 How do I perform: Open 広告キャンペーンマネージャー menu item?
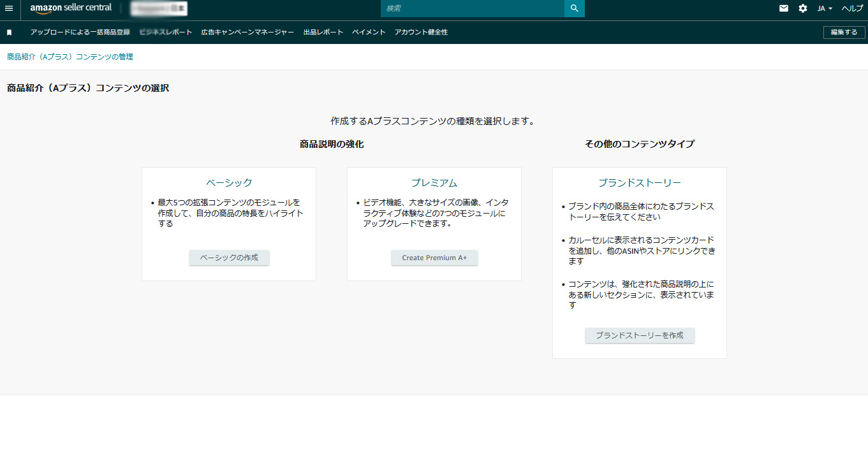click(x=247, y=32)
